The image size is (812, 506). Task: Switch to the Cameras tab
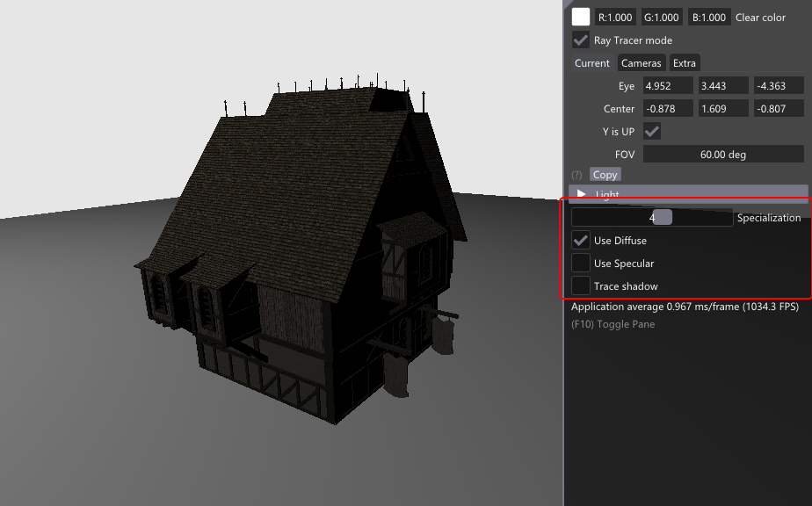641,63
